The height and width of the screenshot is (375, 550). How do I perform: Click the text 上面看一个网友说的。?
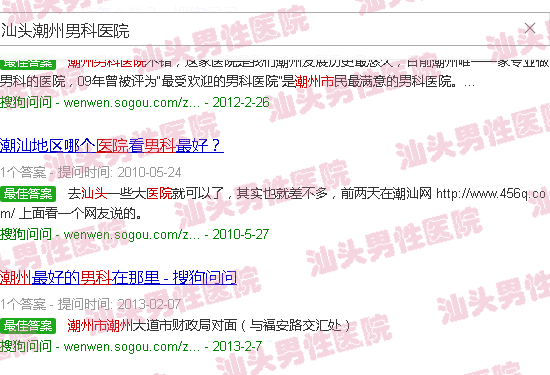pos(80,213)
